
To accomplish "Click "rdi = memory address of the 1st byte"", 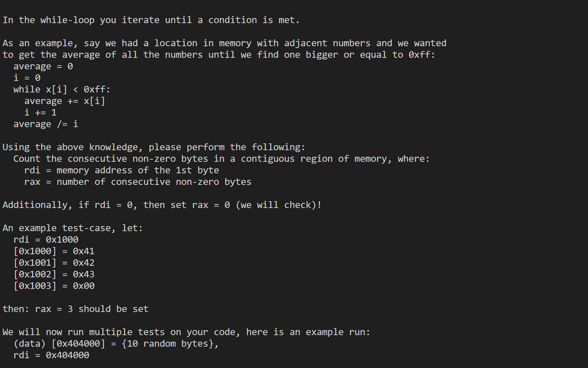I will [x=121, y=170].
